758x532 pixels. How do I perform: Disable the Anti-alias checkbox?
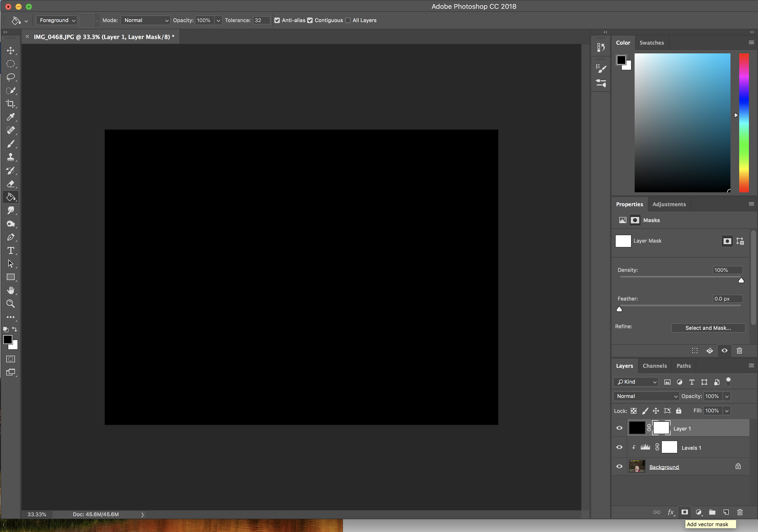pyautogui.click(x=277, y=20)
